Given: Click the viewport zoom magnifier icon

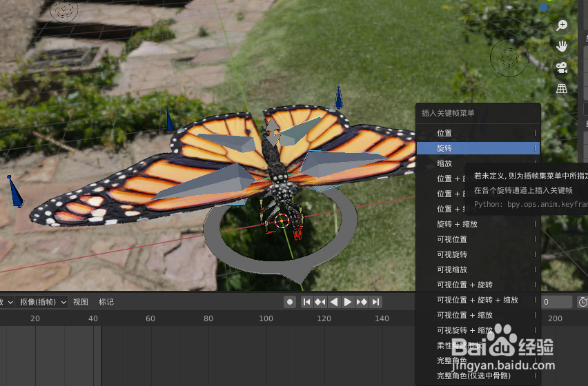Looking at the screenshot, I should (x=562, y=26).
